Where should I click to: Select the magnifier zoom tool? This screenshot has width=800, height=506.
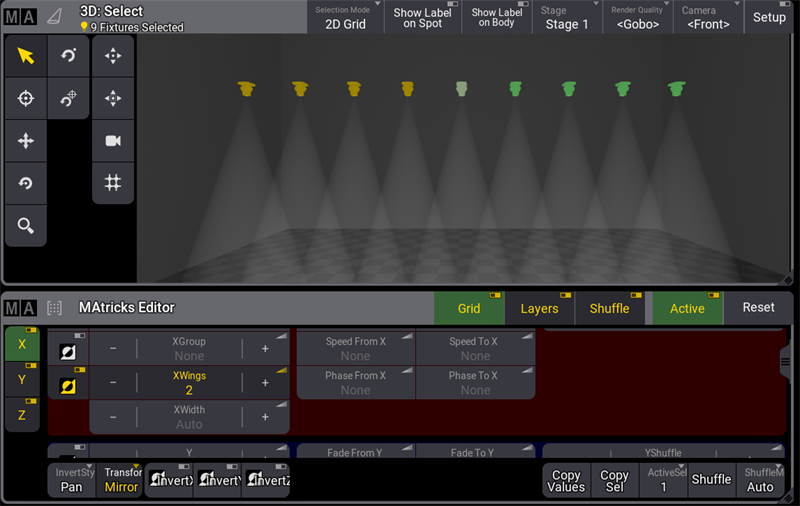click(x=26, y=226)
